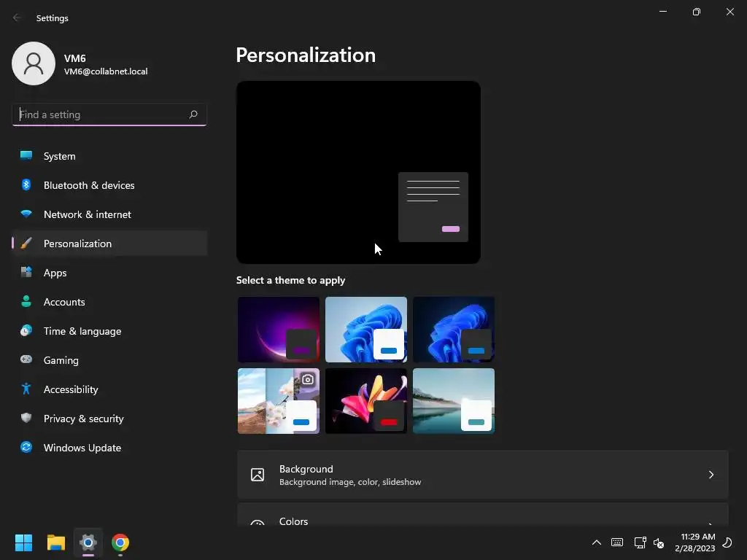Go to Bluetooth & devices settings

pos(109,184)
